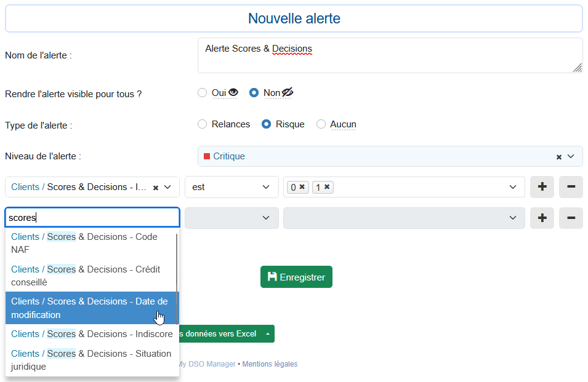Choose Relances alert type
The height and width of the screenshot is (382, 588).
click(203, 124)
